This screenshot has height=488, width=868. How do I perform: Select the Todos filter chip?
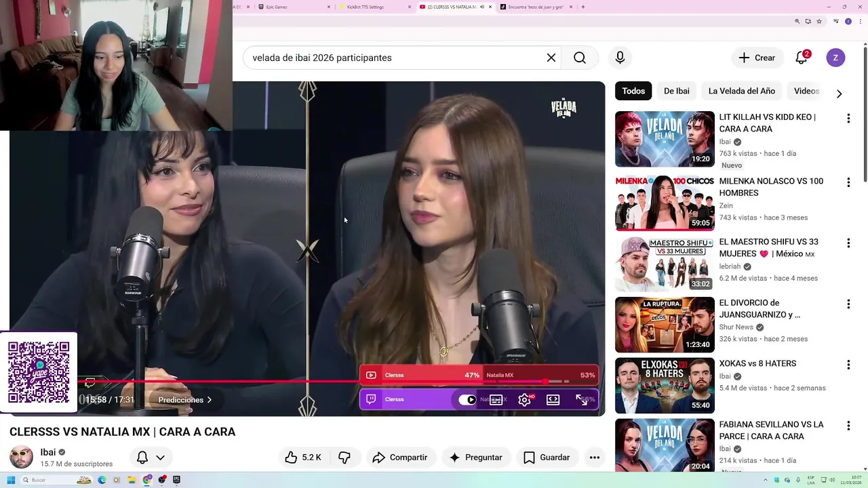(633, 91)
